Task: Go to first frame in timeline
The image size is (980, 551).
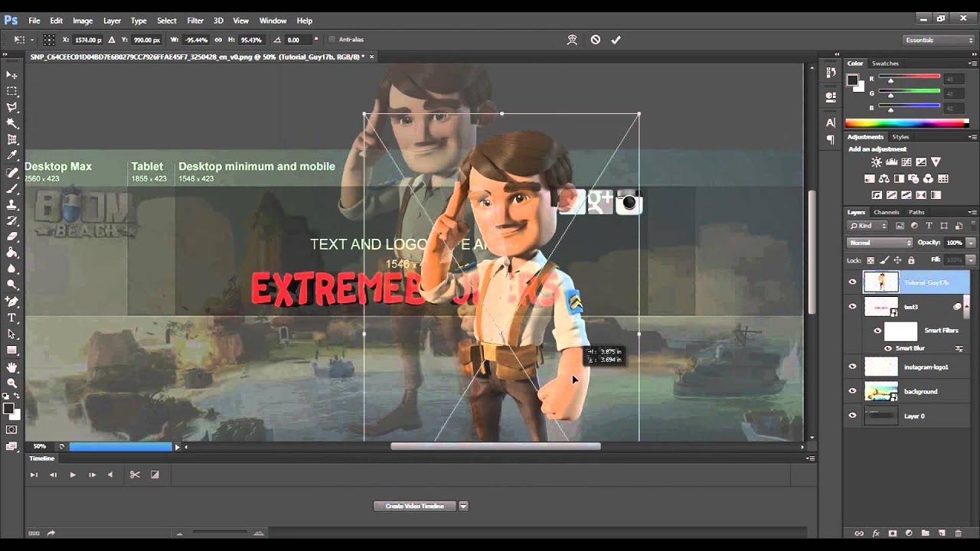Action: pyautogui.click(x=34, y=474)
